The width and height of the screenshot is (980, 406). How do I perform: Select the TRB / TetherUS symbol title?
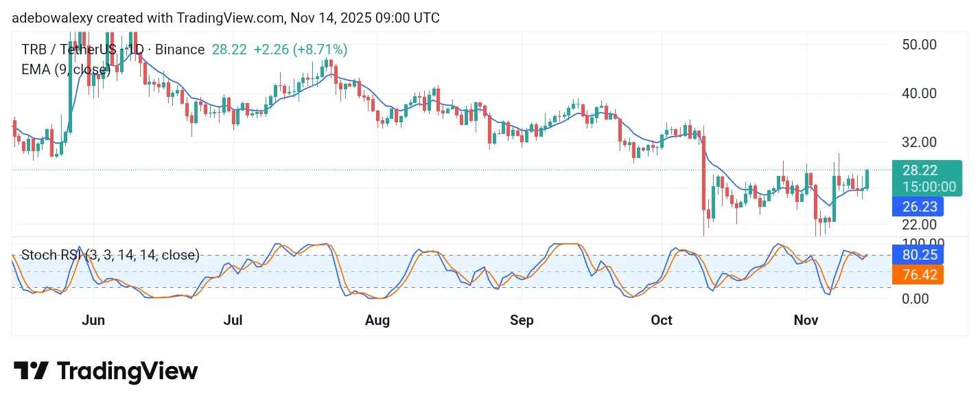click(x=67, y=49)
